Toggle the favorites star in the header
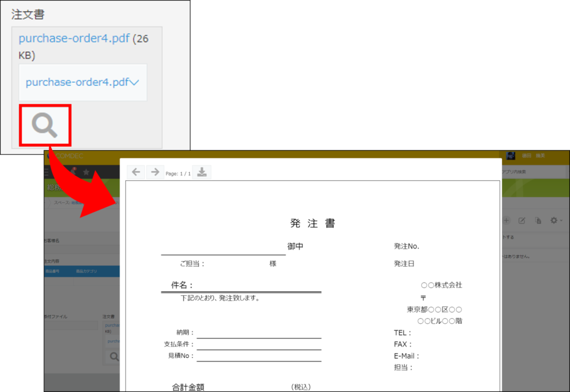 (86, 172)
